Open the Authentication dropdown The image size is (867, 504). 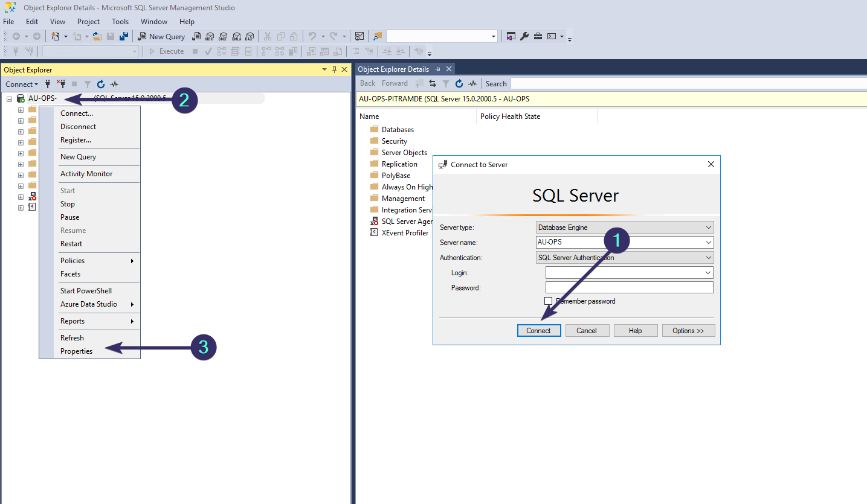tap(707, 257)
